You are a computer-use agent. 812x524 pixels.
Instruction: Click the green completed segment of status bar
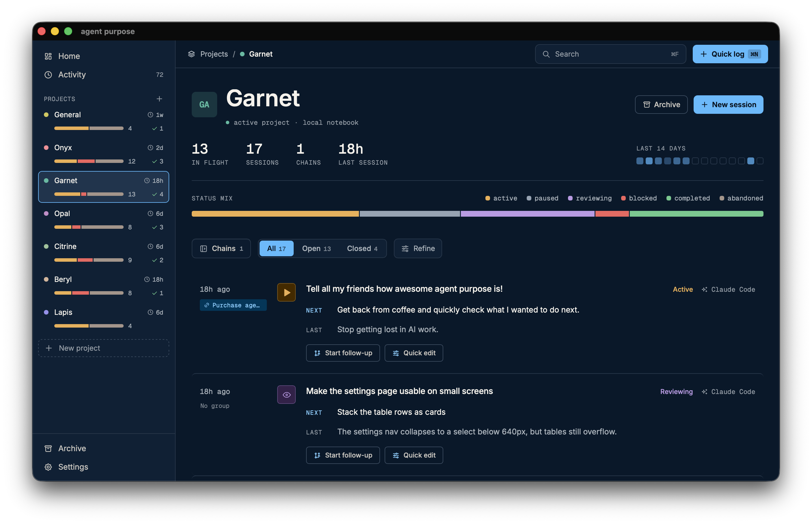click(x=696, y=214)
